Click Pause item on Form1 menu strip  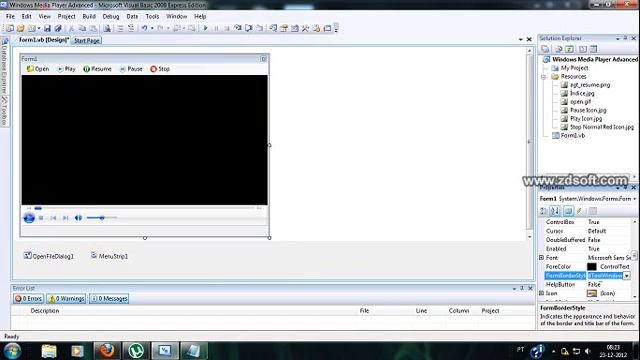pyautogui.click(x=131, y=69)
